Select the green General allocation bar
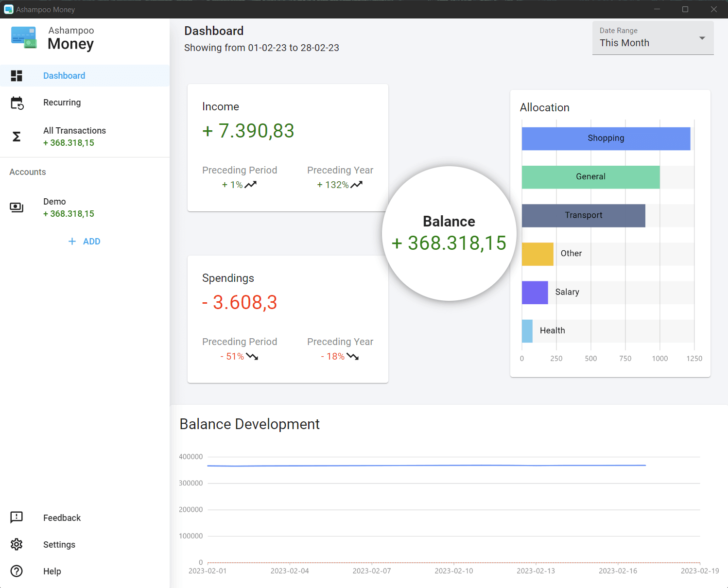This screenshot has width=728, height=588. coord(590,177)
